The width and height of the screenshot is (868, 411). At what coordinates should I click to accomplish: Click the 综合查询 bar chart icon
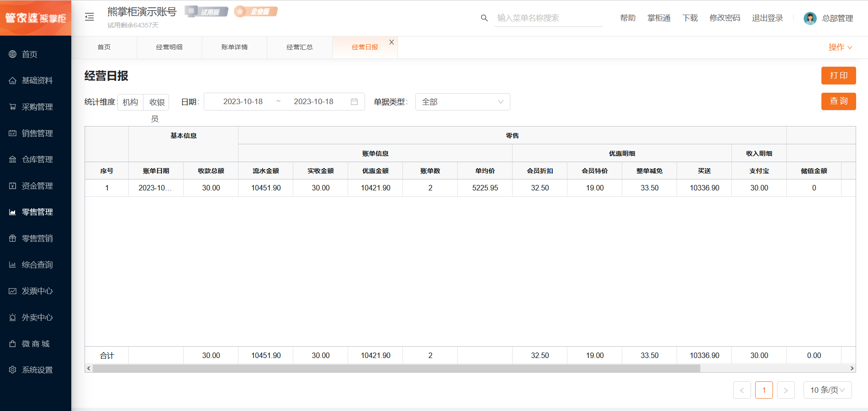coord(12,265)
